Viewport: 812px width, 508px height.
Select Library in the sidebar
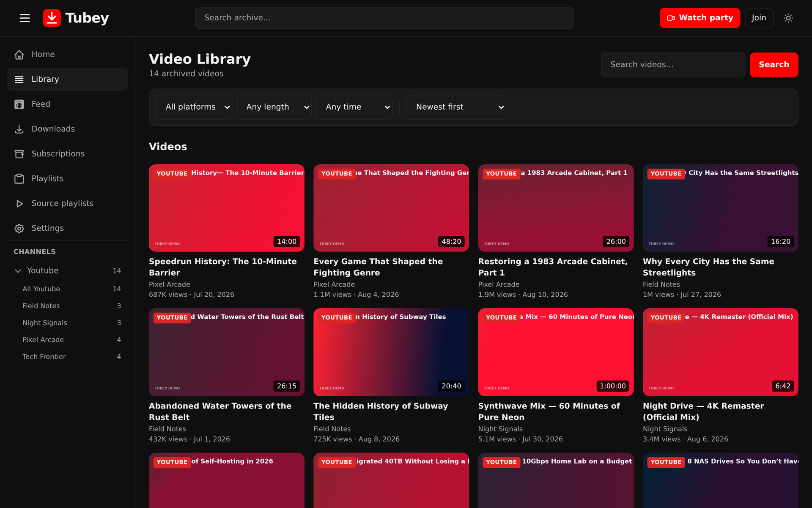click(x=67, y=80)
